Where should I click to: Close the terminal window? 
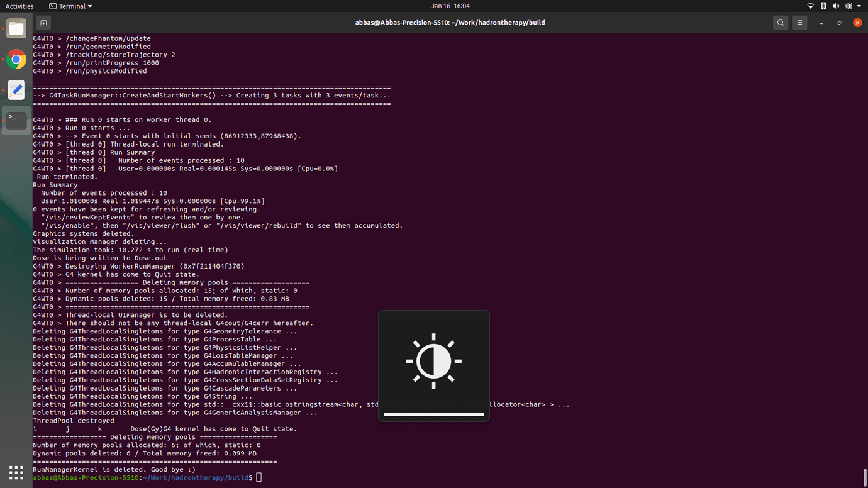[x=857, y=23]
